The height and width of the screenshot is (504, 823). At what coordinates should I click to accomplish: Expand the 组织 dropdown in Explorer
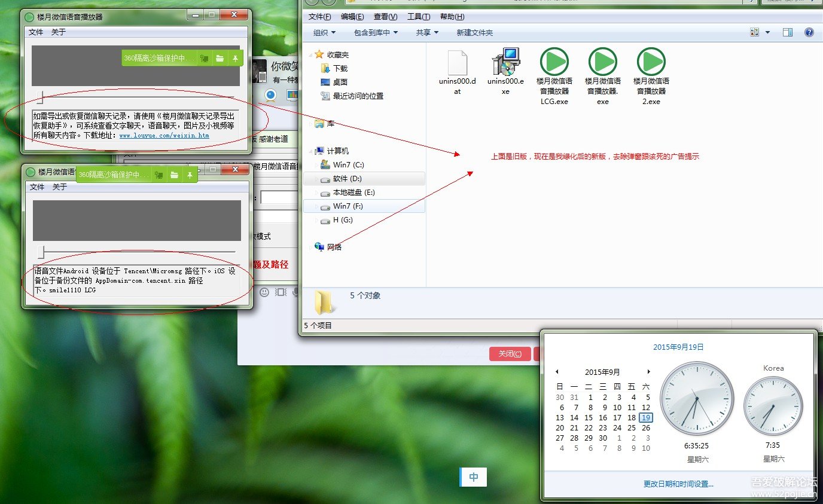324,33
